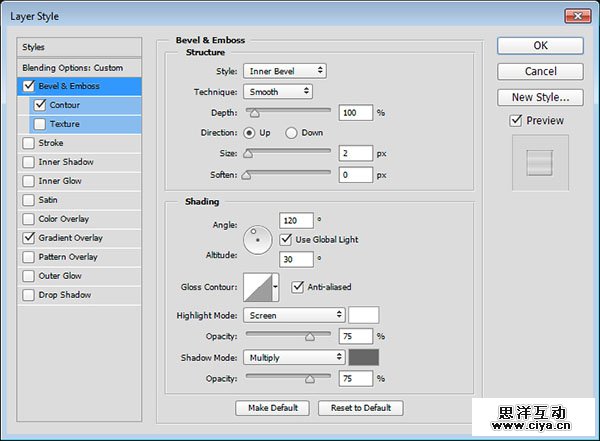Click the gray Shadow Mode color swatch
This screenshot has width=600, height=441.
pyautogui.click(x=363, y=357)
